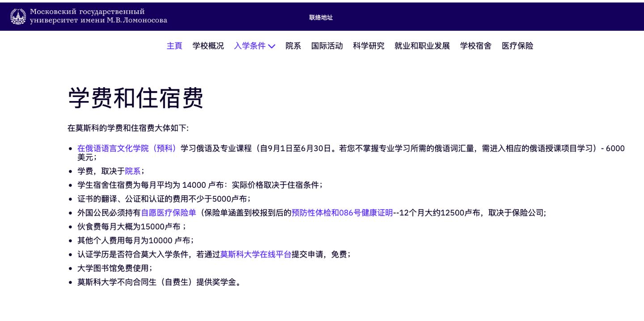This screenshot has width=644, height=321.
Task: Go to the 学校宿舍 page
Action: pos(475,46)
